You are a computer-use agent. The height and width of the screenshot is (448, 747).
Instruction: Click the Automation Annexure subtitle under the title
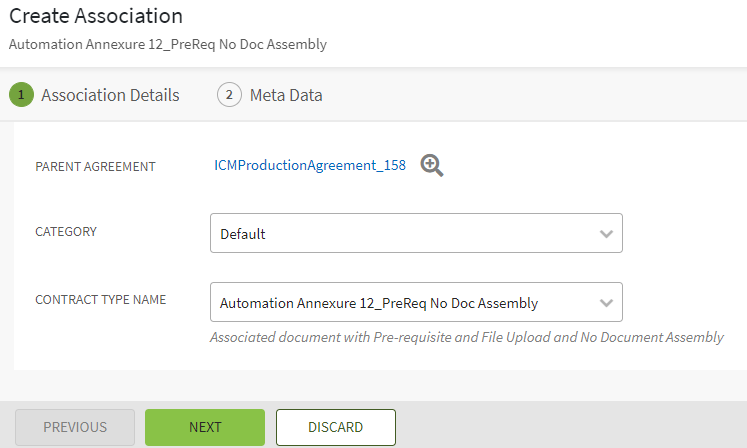coord(167,44)
